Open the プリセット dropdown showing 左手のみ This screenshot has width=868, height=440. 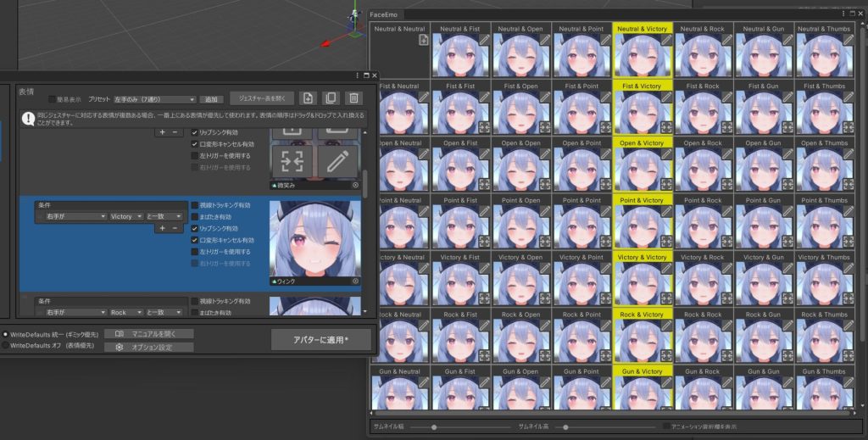(155, 99)
